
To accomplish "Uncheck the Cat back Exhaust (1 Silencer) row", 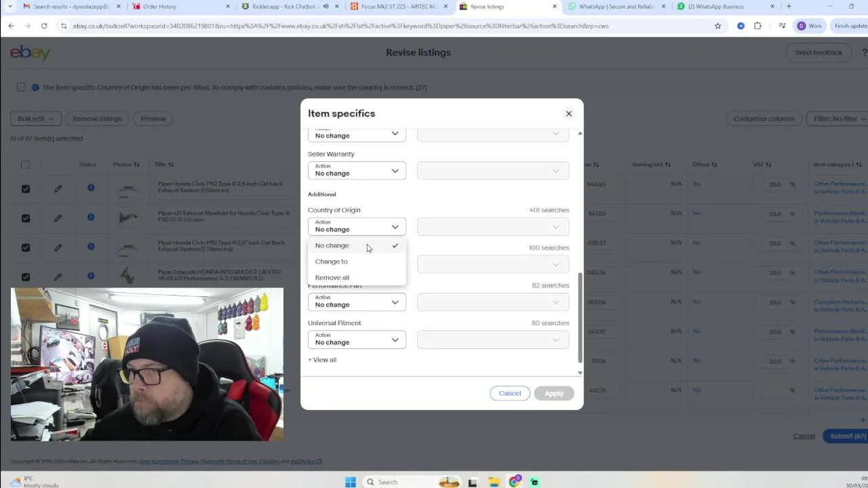I will [x=25, y=188].
